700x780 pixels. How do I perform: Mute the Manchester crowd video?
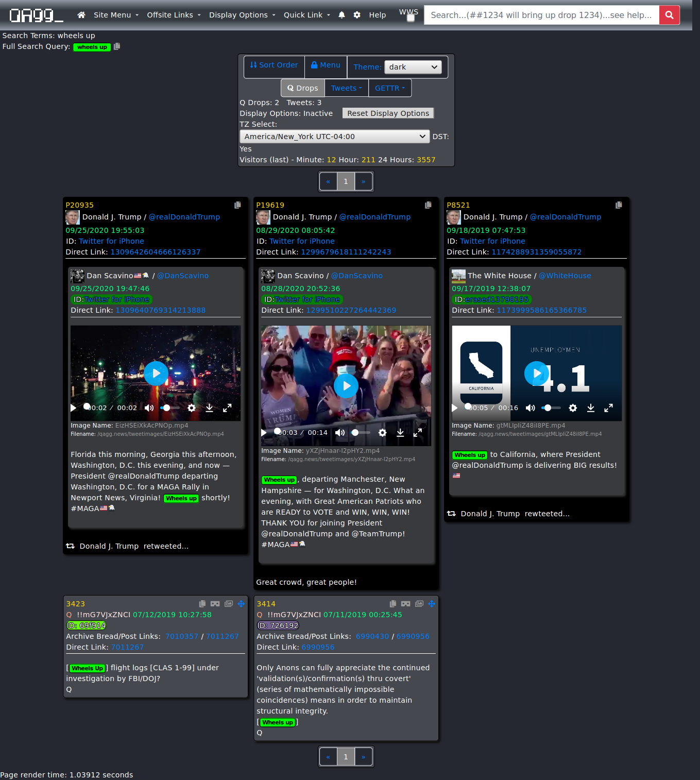pos(339,433)
